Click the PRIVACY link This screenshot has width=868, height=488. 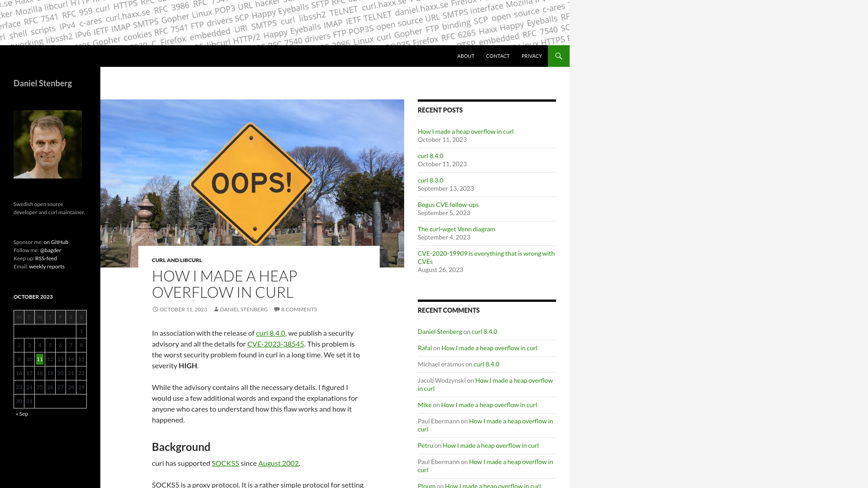(x=531, y=56)
